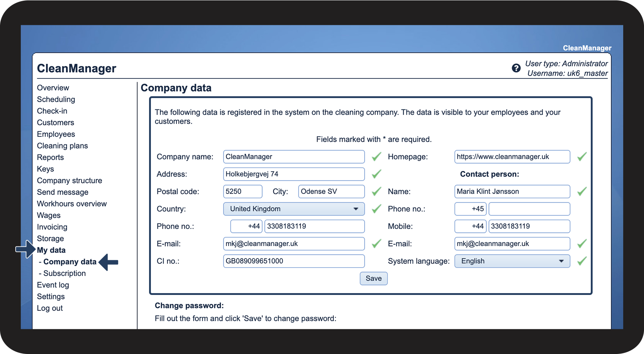The width and height of the screenshot is (644, 354).
Task: Click the arrow pointing at Company data
Action: pyautogui.click(x=109, y=262)
